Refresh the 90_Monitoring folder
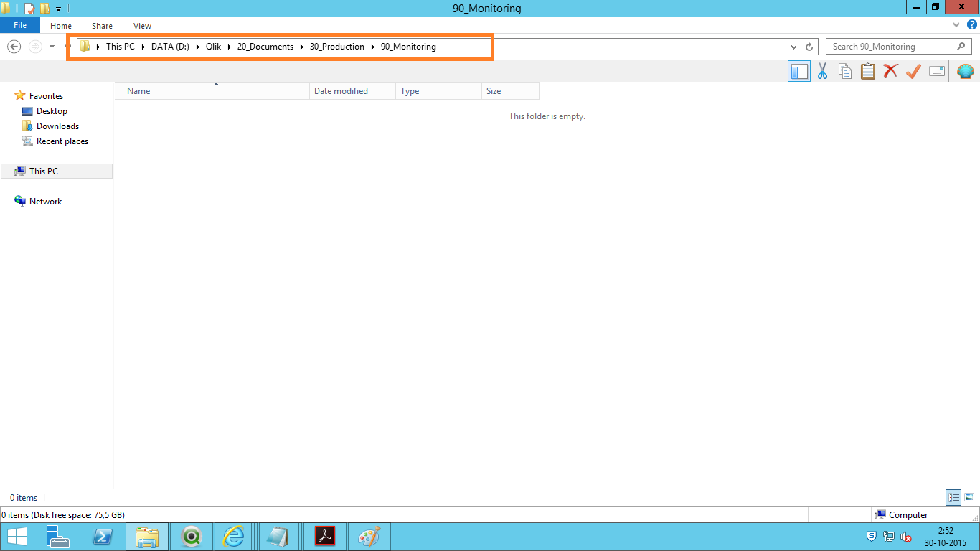This screenshot has width=980, height=551. pyautogui.click(x=809, y=47)
